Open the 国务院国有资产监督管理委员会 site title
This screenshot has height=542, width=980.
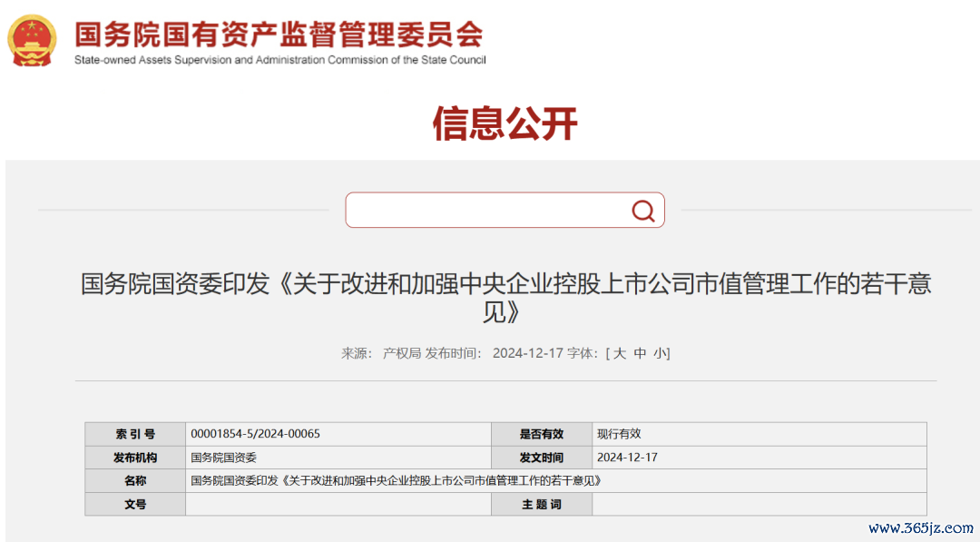279,34
